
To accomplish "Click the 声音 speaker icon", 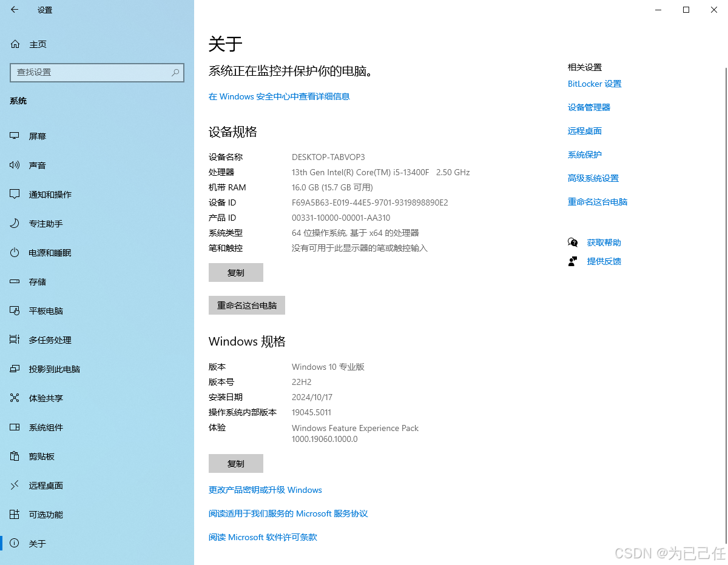I will coord(15,165).
